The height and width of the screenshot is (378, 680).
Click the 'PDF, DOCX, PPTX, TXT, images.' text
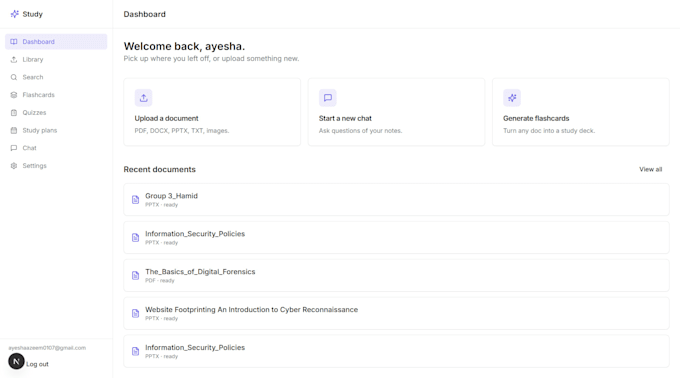point(182,130)
